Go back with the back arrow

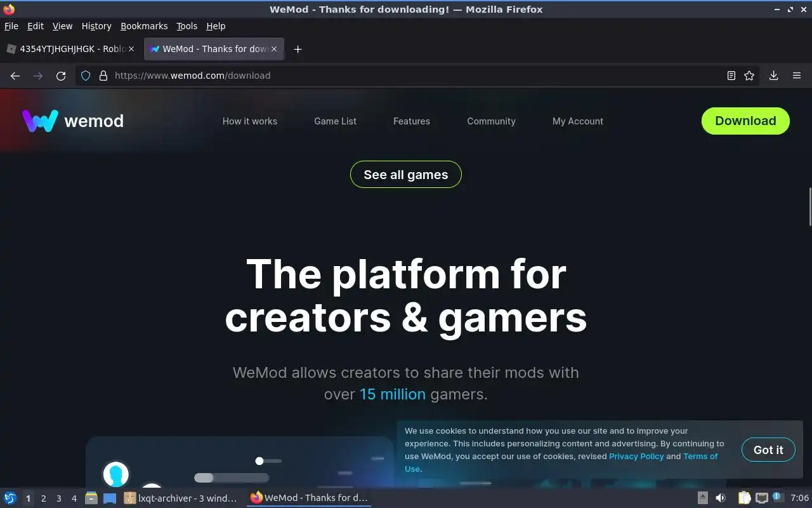click(x=15, y=76)
